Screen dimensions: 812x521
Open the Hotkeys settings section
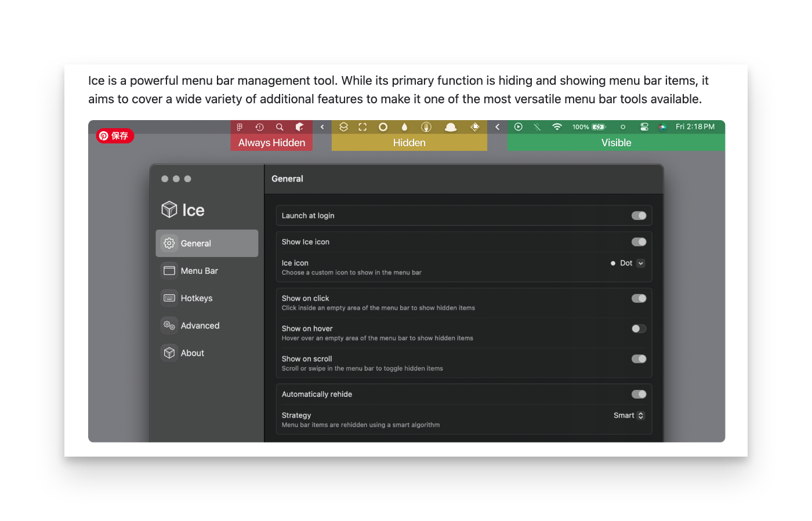207,298
